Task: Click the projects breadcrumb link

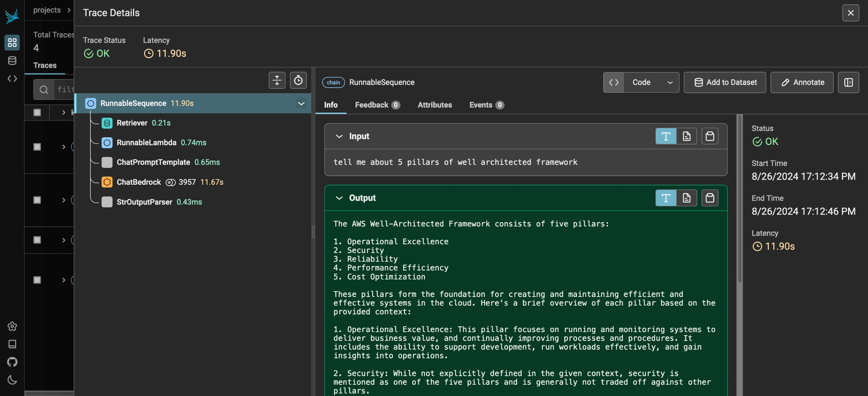Action: [x=47, y=10]
